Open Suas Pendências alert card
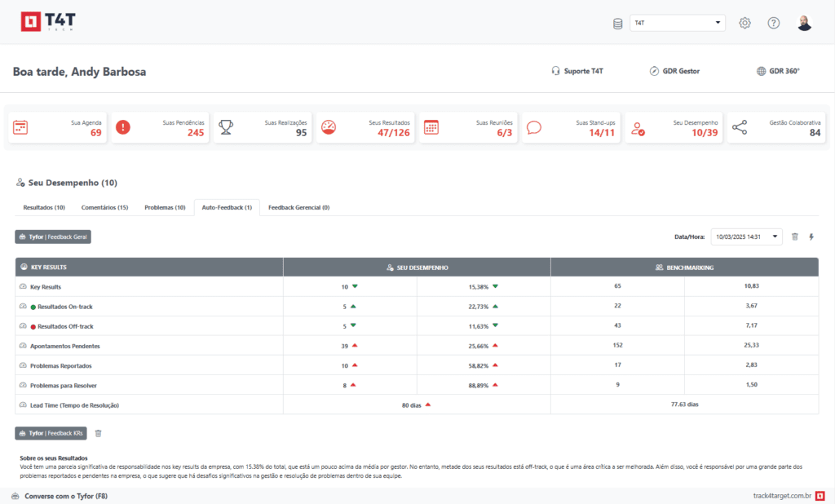835x504 pixels. click(160, 127)
